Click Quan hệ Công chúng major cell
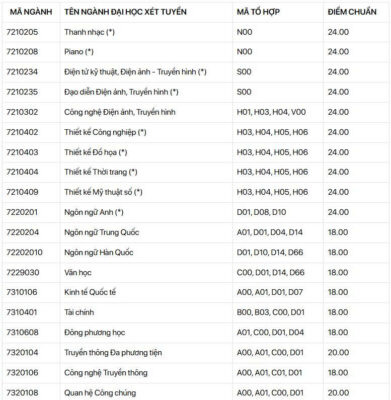Image resolution: width=391 pixels, height=400 pixels. point(100,393)
